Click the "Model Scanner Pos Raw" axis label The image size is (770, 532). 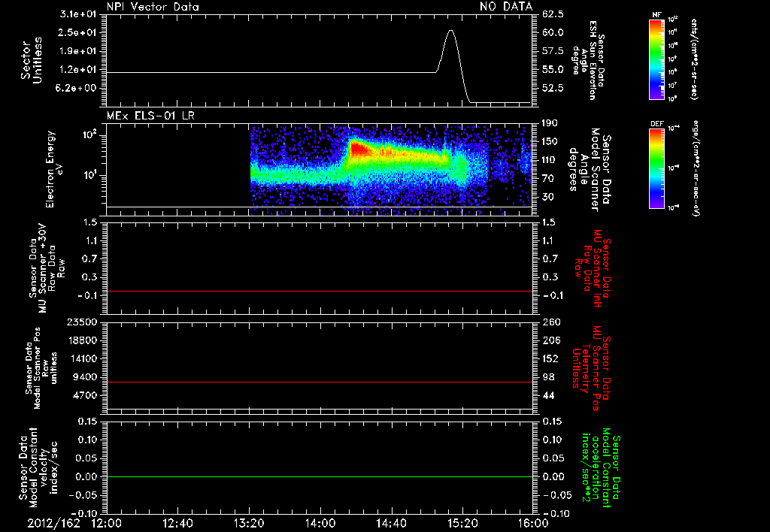42,368
